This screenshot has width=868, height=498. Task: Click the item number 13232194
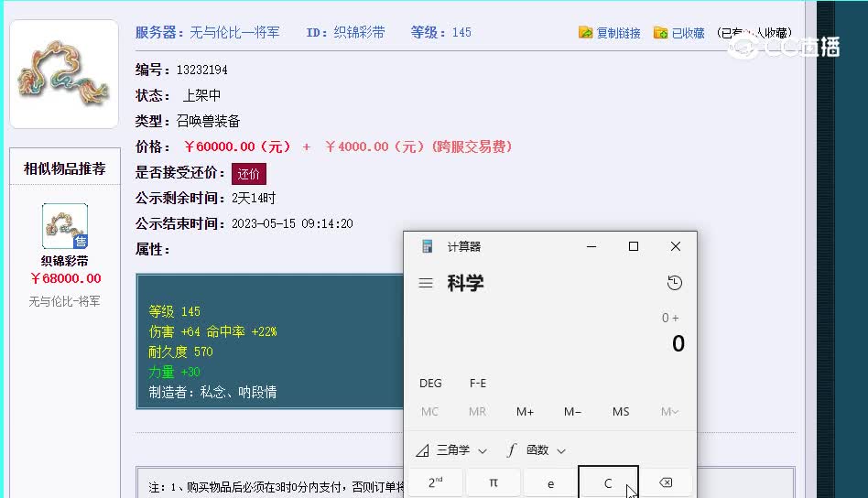pyautogui.click(x=202, y=70)
